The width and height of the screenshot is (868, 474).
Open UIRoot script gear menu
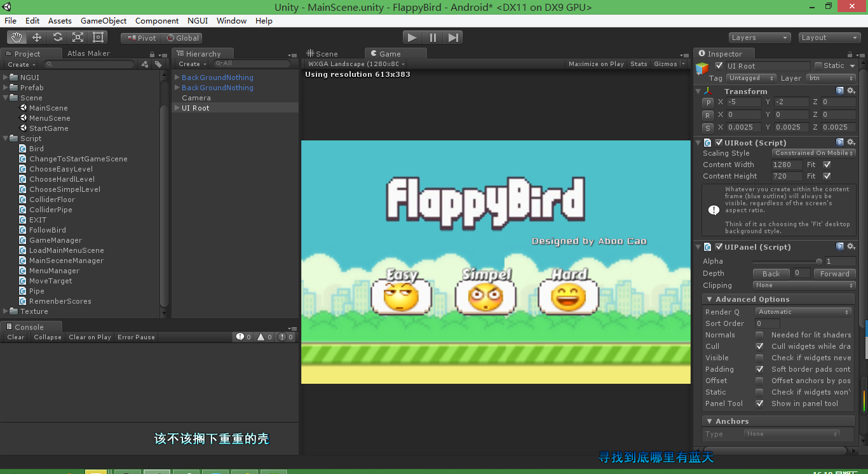click(x=851, y=142)
